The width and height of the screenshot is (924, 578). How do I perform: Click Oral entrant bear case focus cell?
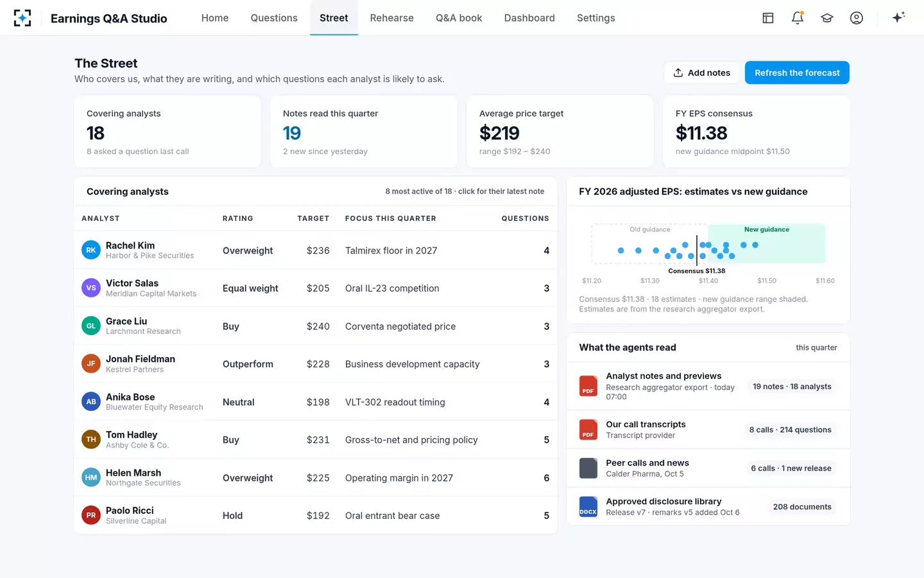click(x=393, y=516)
